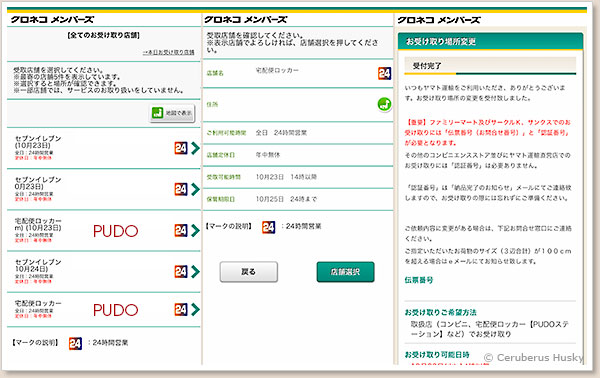Click the 戻る button
Screen dimensions: 600x378
coord(249,272)
